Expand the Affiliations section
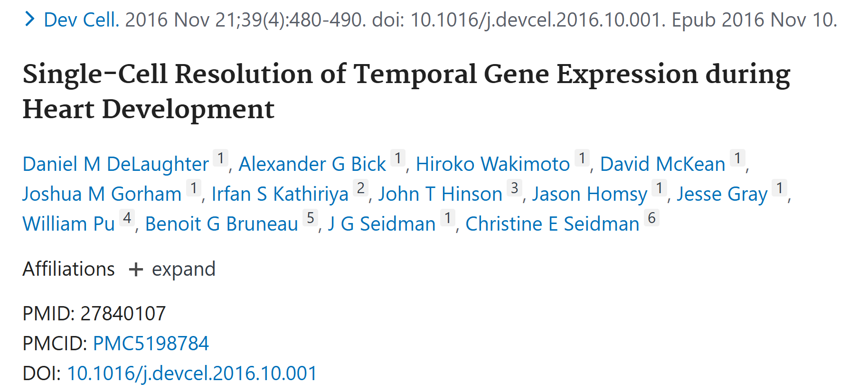Viewport: 868px width, 392px height. tap(183, 269)
